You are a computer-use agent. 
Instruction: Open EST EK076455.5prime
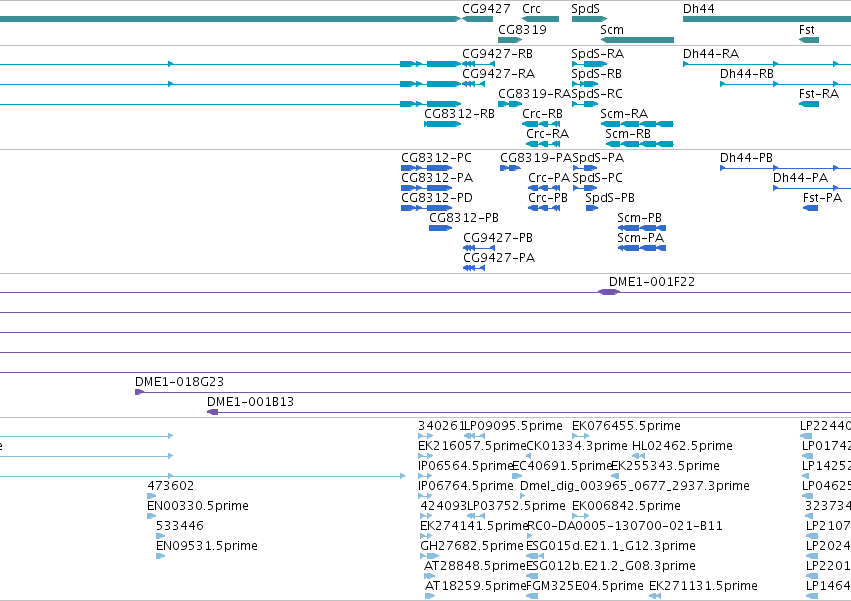[626, 426]
